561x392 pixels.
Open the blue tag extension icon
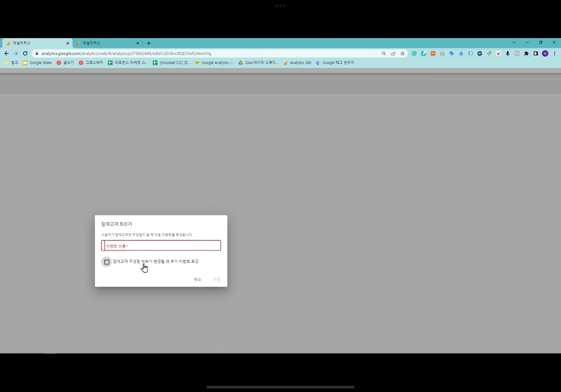(451, 53)
